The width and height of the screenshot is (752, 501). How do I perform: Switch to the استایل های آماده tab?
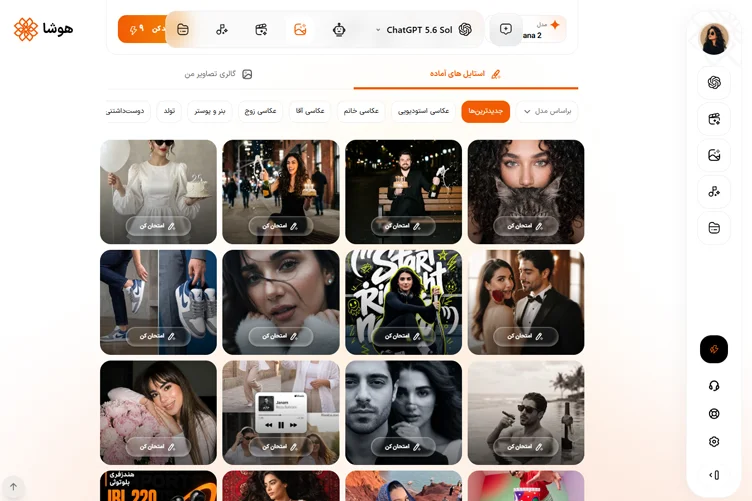(x=465, y=74)
